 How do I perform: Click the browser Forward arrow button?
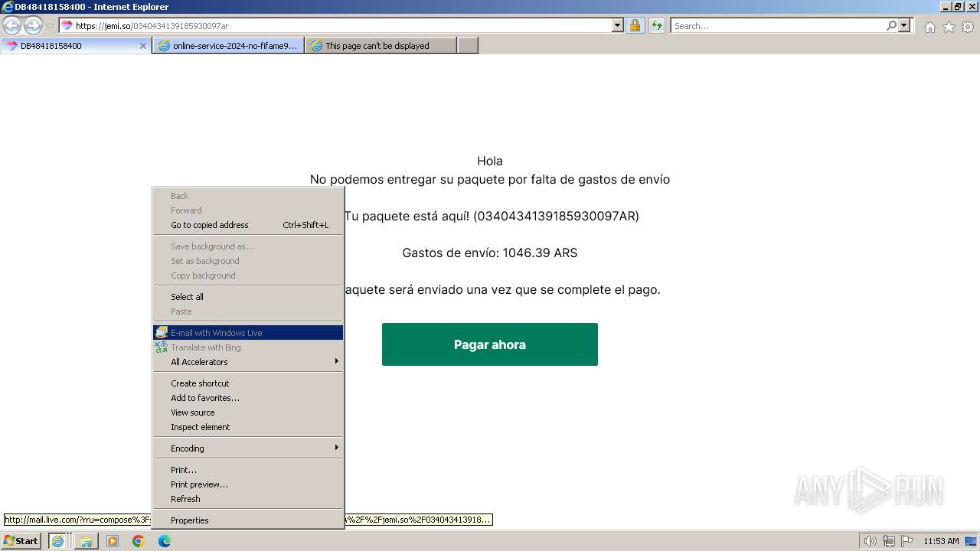click(x=33, y=26)
